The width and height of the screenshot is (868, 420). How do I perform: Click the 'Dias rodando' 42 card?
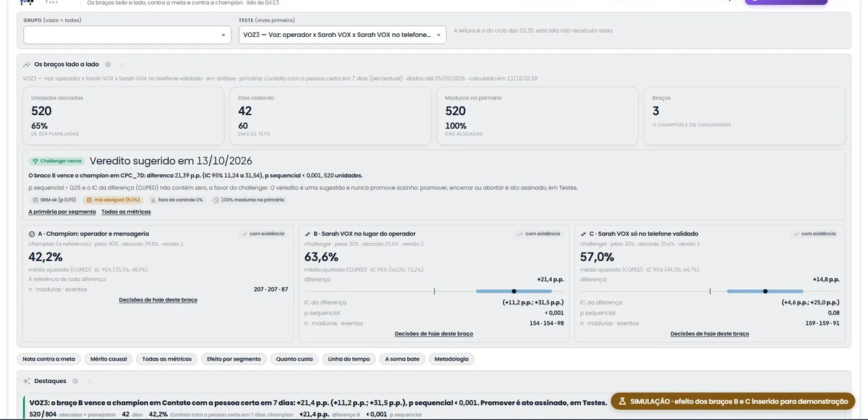(x=331, y=116)
